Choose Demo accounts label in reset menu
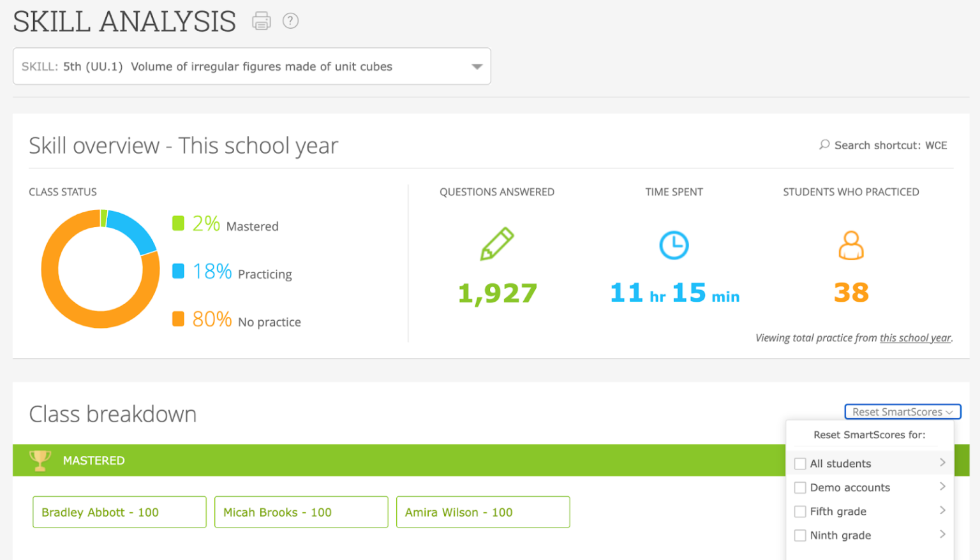 coord(850,488)
